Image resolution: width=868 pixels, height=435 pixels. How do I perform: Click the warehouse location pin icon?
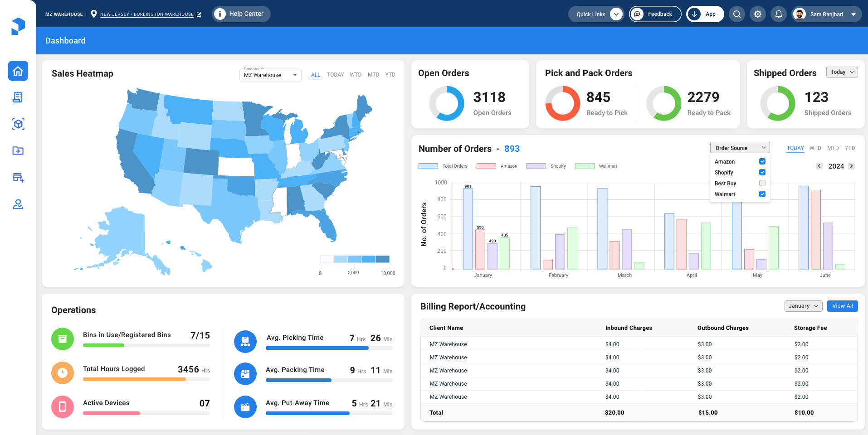point(94,14)
